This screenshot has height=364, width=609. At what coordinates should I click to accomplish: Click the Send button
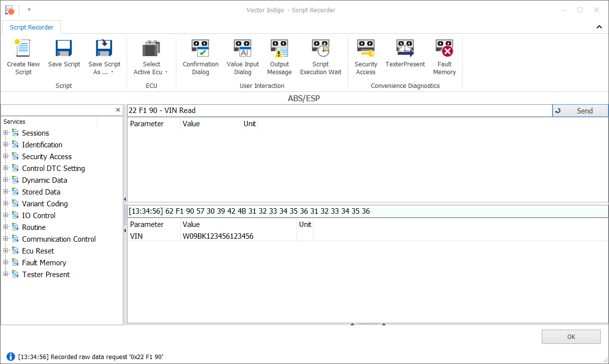[x=580, y=111]
